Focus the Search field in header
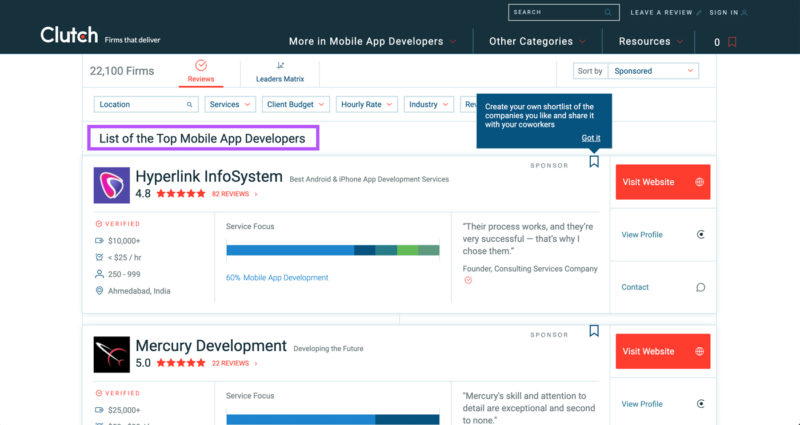Viewport: 800px width, 425px height. [564, 12]
